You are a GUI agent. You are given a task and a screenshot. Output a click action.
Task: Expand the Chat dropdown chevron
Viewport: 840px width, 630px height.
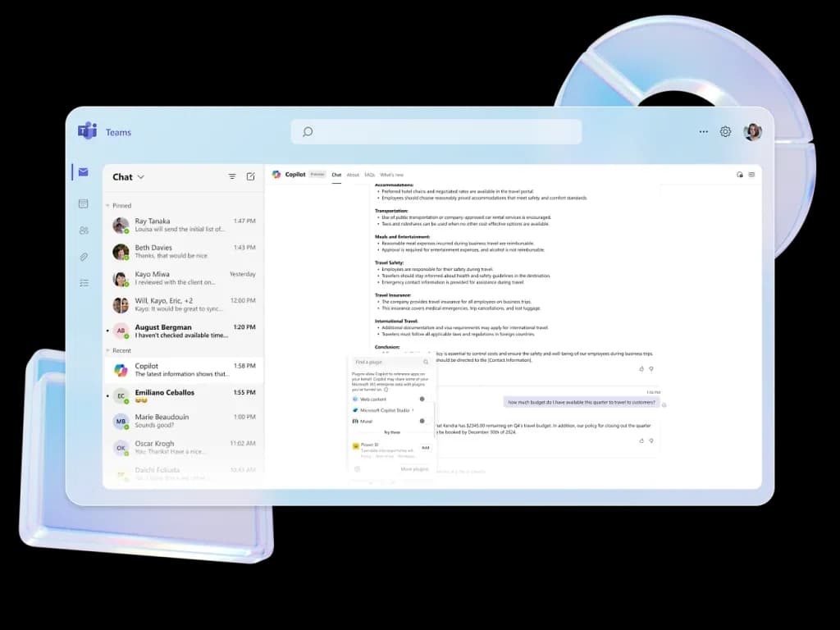pos(141,177)
